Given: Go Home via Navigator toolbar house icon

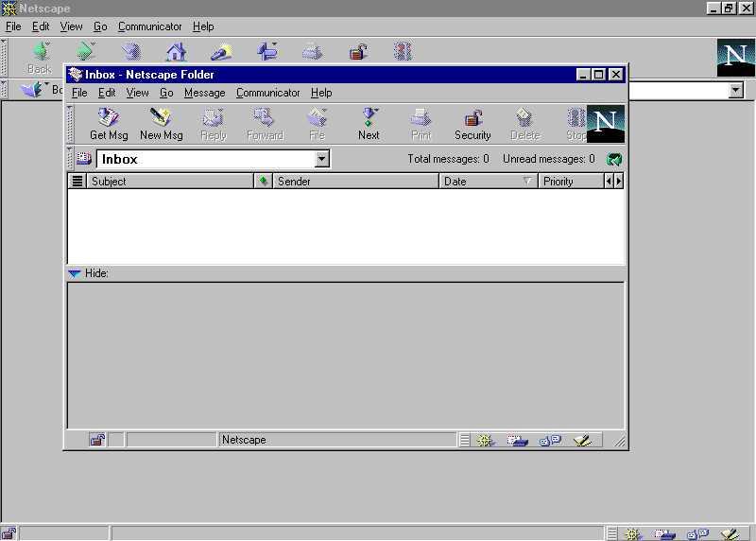Looking at the screenshot, I should click(x=176, y=52).
